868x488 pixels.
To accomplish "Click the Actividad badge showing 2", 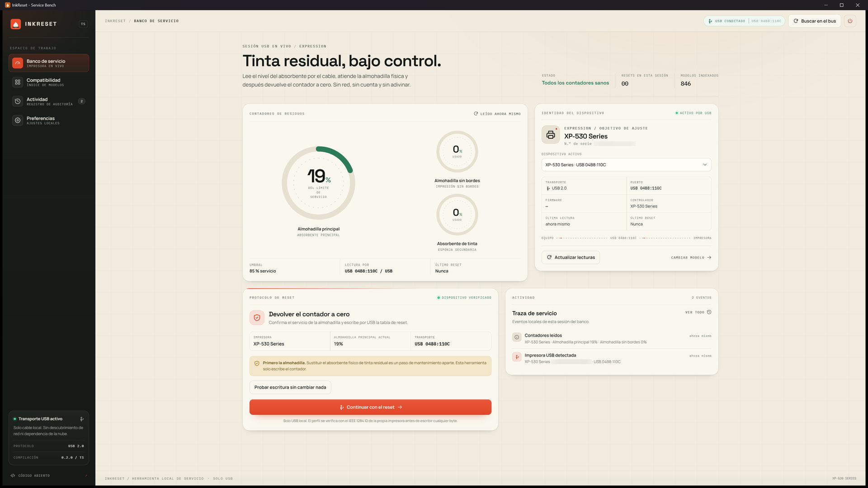I will point(81,101).
